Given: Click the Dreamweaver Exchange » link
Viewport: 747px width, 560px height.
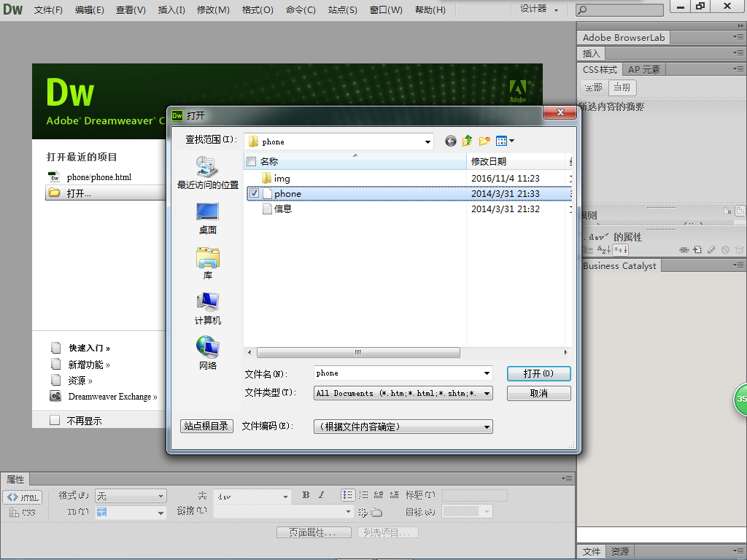Looking at the screenshot, I should point(113,397).
